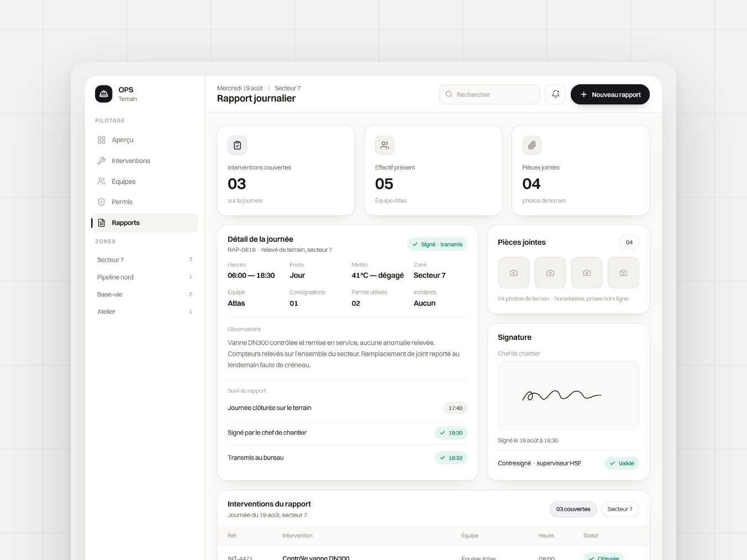Select the Secteur 7 zone in sidebar

[145, 260]
